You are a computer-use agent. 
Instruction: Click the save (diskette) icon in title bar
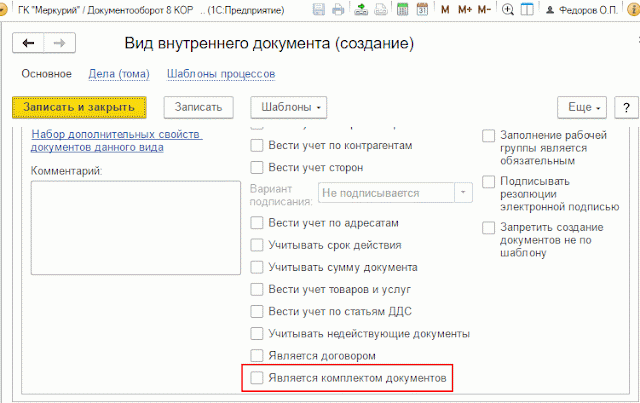click(x=319, y=9)
